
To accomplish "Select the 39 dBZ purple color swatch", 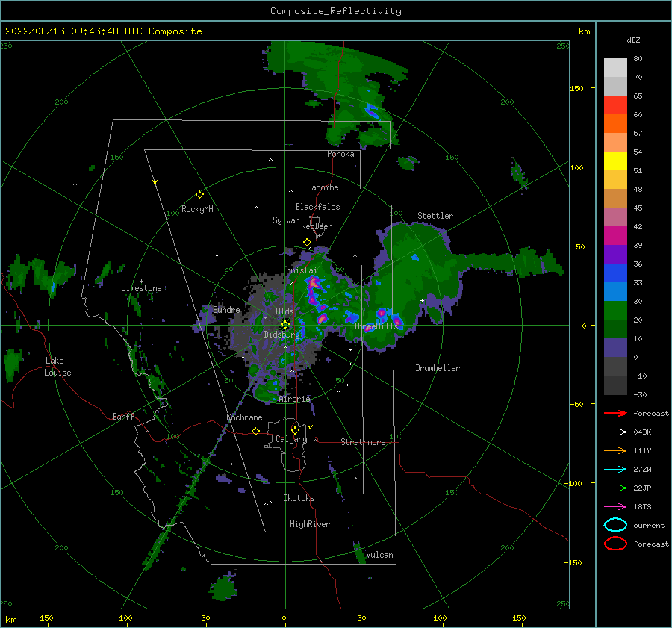I will 615,254.
